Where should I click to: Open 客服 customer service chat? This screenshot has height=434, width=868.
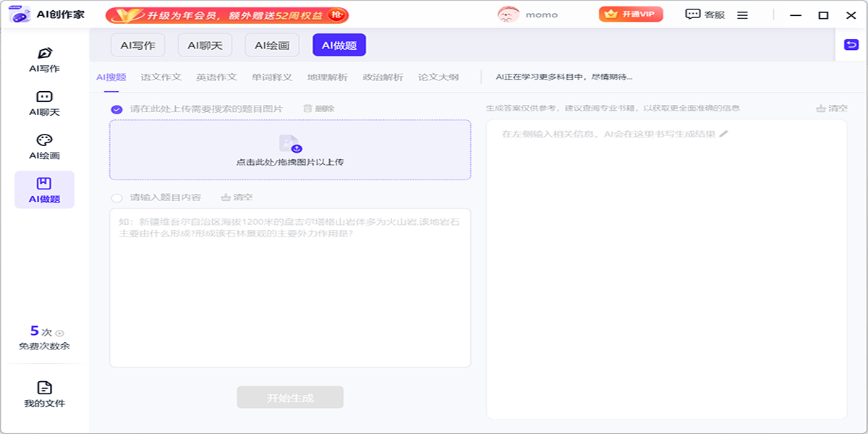coord(705,14)
